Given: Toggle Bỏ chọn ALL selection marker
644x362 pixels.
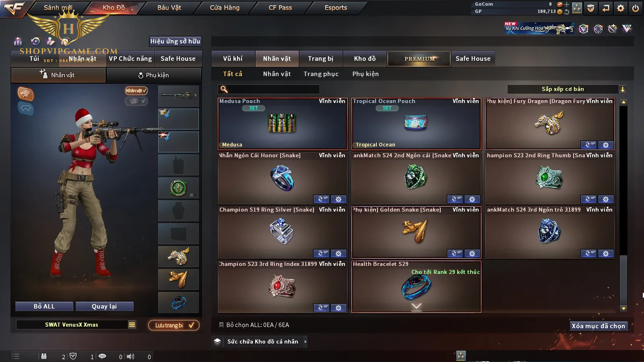Looking at the screenshot, I should point(221,325).
